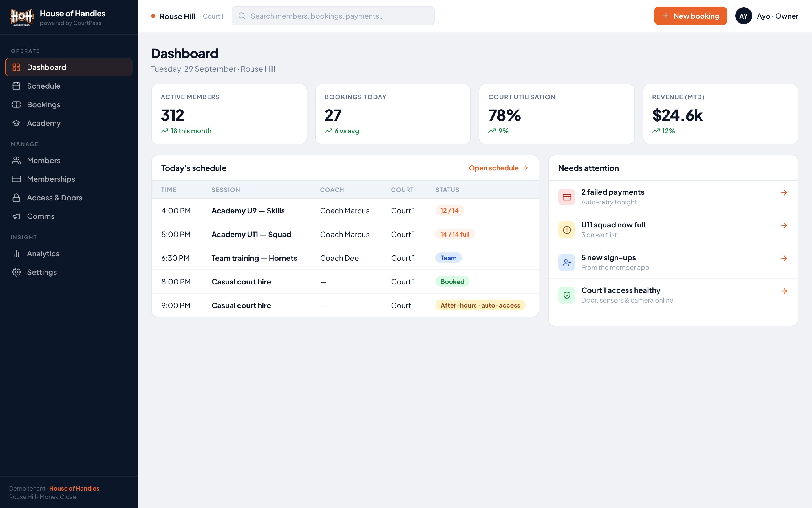The image size is (812, 508).
Task: Click the Comms megaphone icon
Action: click(x=16, y=216)
